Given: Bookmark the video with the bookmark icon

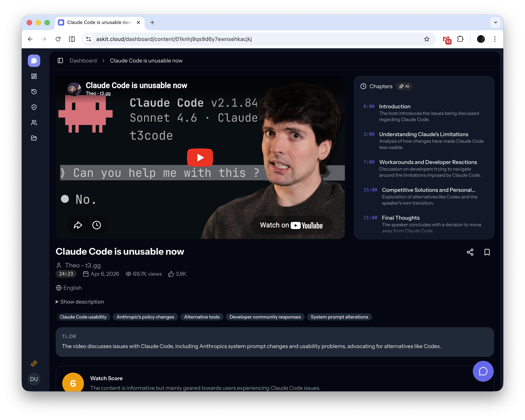Looking at the screenshot, I should [x=487, y=252].
